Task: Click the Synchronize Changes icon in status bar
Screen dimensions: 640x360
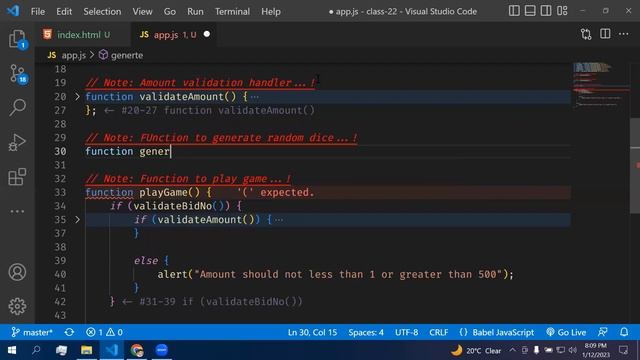Action: pos(69,332)
